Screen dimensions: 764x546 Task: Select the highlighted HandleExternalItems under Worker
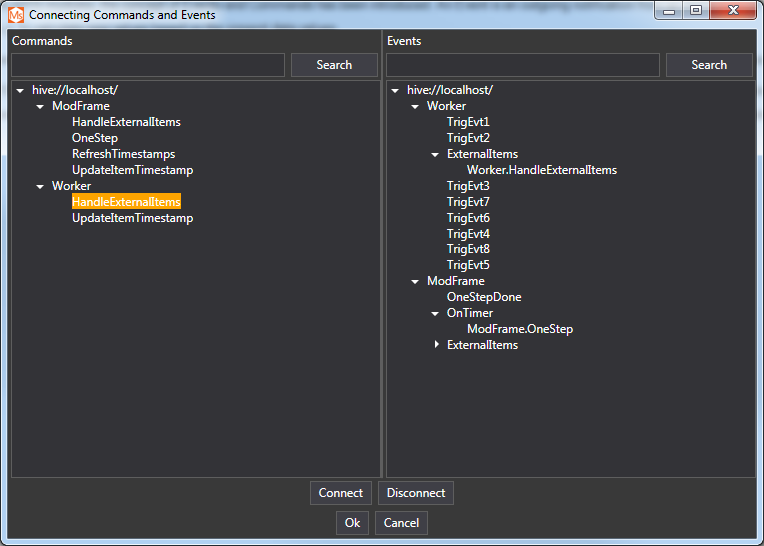pyautogui.click(x=126, y=202)
